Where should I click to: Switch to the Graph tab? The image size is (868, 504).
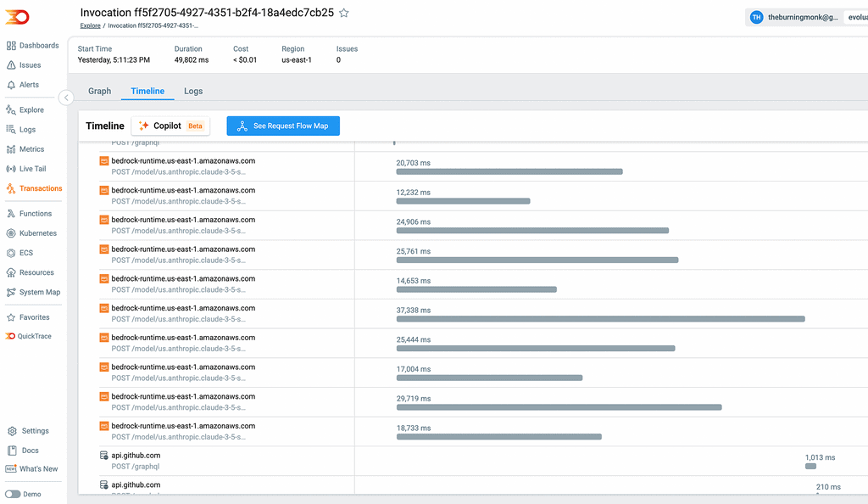pyautogui.click(x=99, y=91)
